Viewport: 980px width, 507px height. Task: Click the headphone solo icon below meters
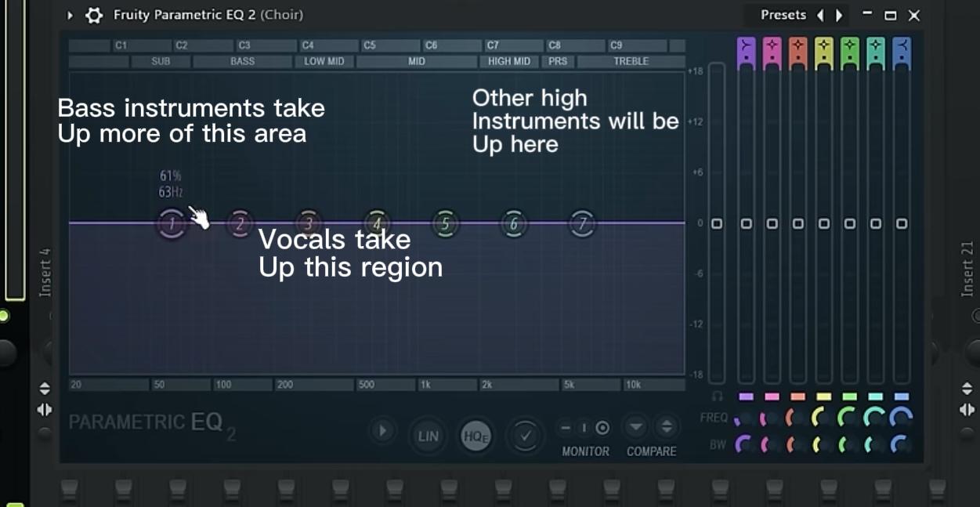point(717,397)
